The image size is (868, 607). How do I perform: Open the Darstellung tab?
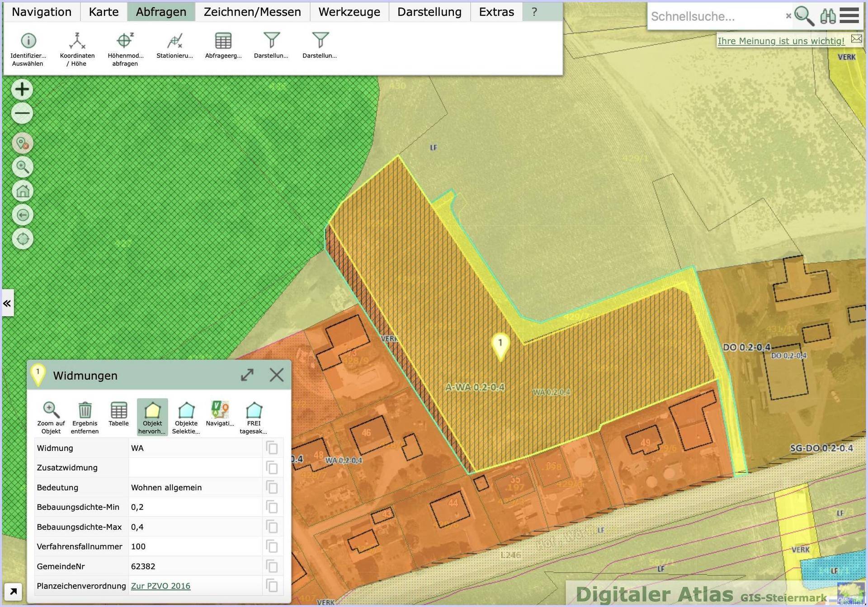429,12
